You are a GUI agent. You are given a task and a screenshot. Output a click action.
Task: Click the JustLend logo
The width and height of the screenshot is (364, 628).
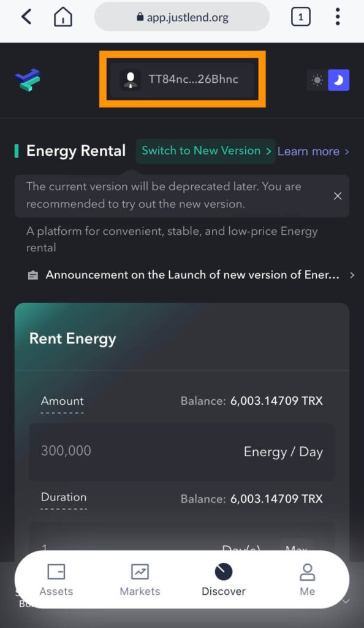pyautogui.click(x=28, y=80)
